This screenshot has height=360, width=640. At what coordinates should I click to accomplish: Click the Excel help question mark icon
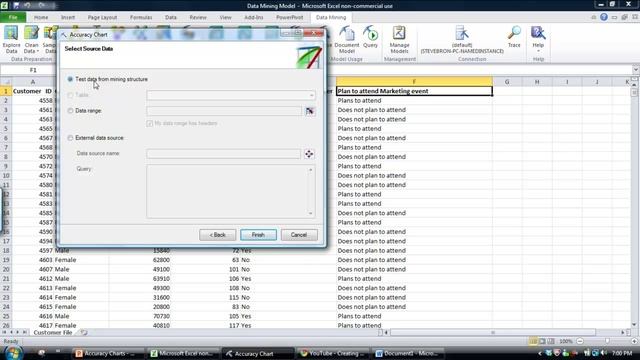(x=604, y=17)
